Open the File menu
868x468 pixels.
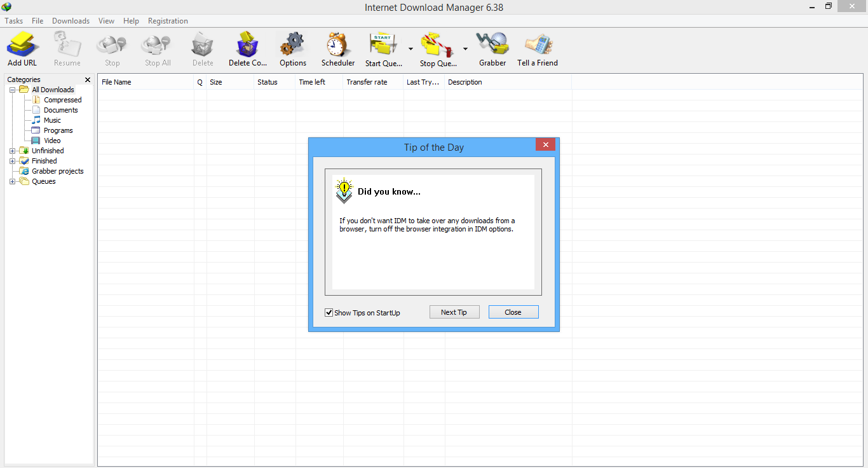pos(37,21)
